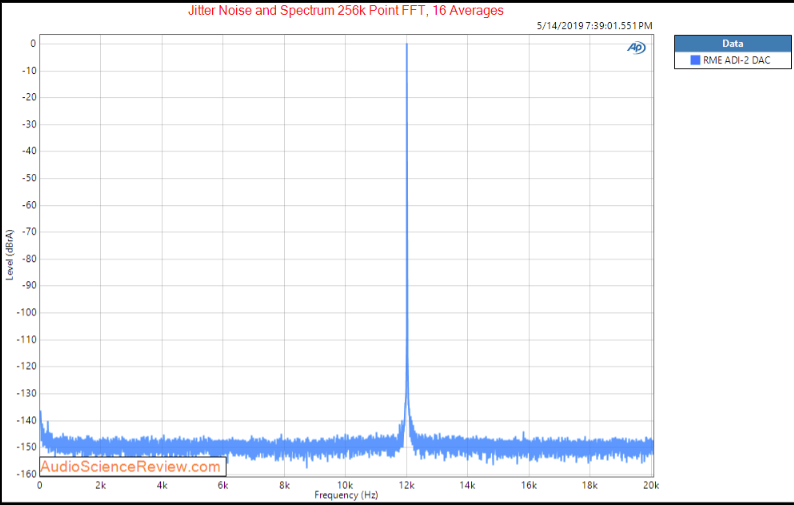The height and width of the screenshot is (505, 794).
Task: Click the Frequency (Hz) axis label
Action: [x=346, y=495]
